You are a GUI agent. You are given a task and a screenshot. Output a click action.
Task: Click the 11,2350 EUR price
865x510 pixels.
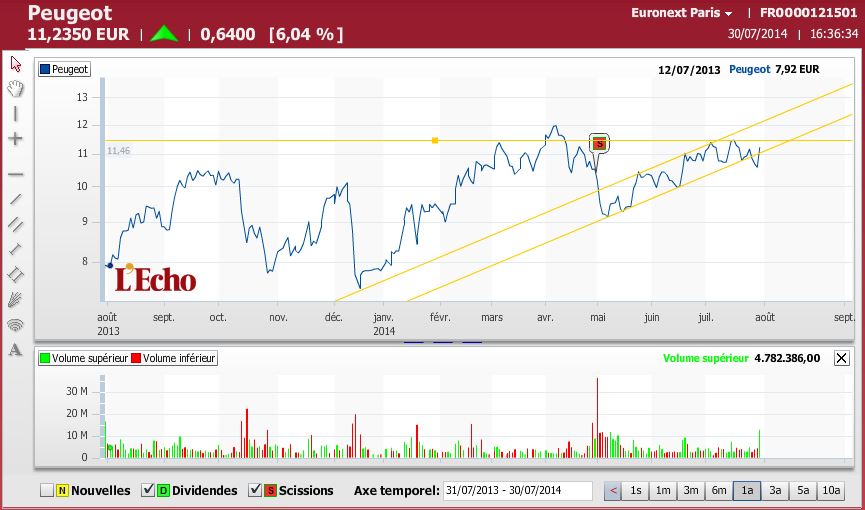click(x=78, y=35)
